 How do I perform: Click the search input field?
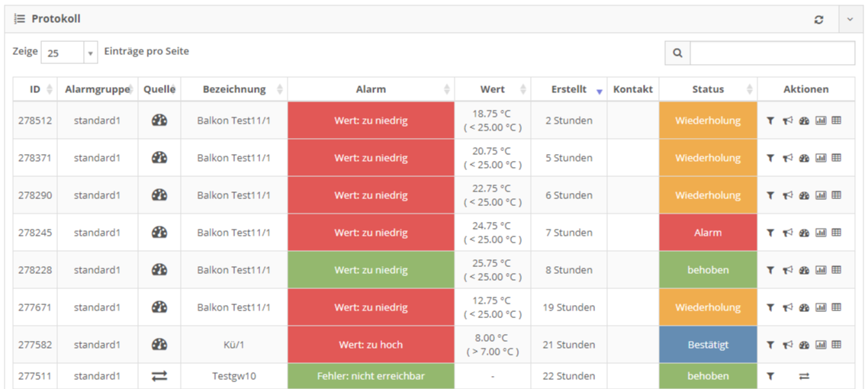772,53
